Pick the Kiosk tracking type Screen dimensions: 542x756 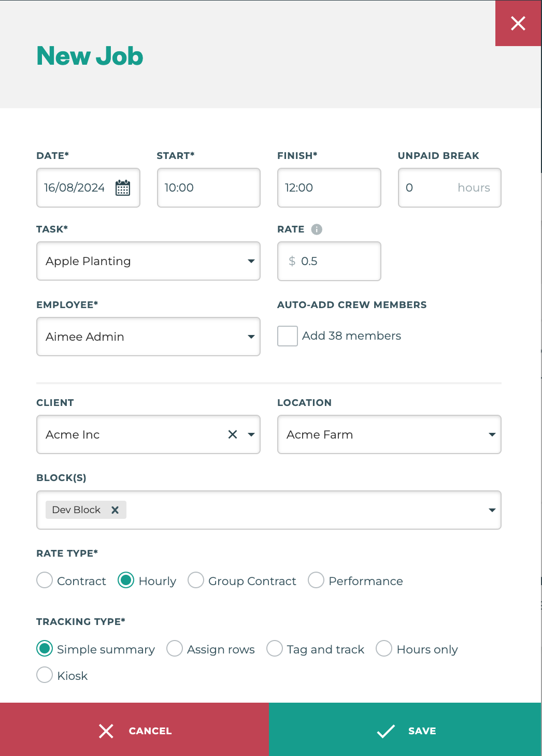click(x=45, y=675)
